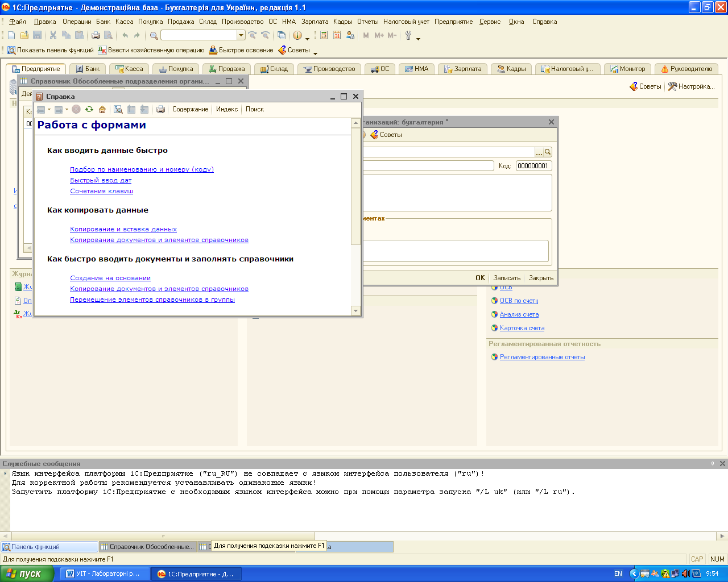The height and width of the screenshot is (582, 728).
Task: Click the Код input field
Action: point(534,166)
